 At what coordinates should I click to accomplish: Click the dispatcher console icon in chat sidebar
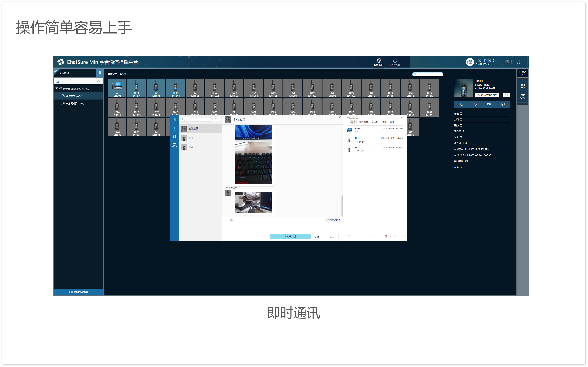[x=175, y=120]
